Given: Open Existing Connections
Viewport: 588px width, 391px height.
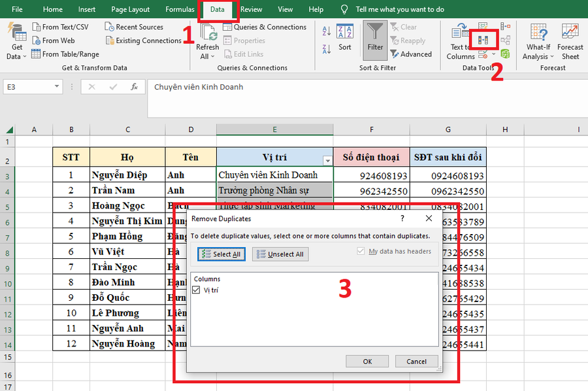Looking at the screenshot, I should click(144, 41).
